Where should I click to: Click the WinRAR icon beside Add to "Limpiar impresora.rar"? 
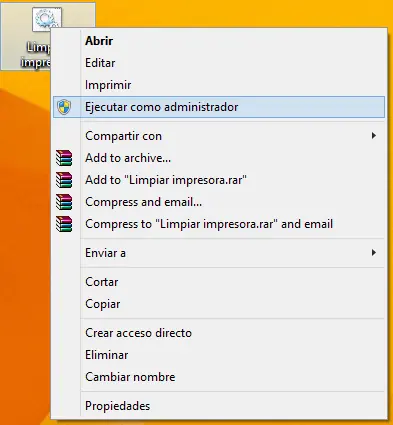[64, 180]
